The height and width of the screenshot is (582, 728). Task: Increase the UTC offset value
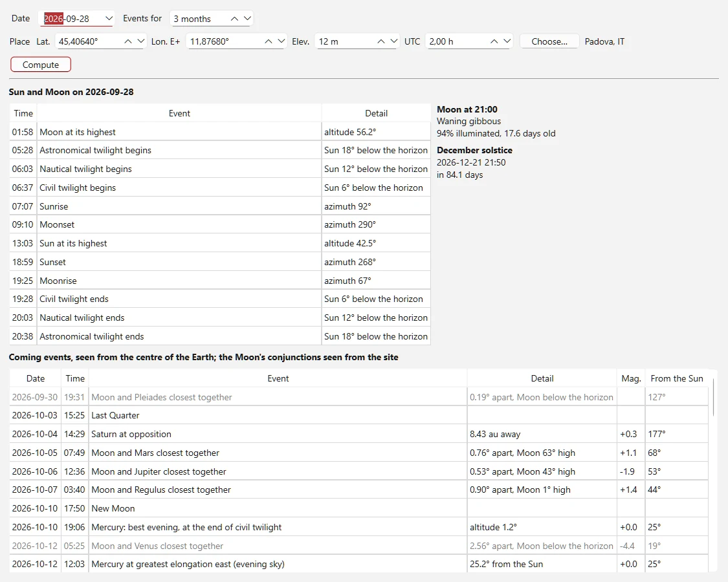(x=494, y=41)
